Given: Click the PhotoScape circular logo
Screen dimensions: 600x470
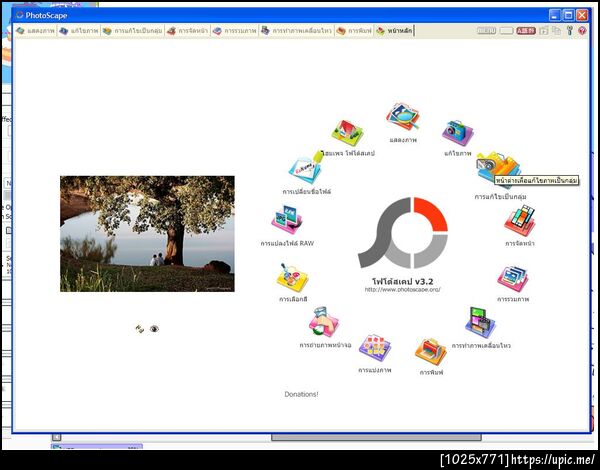Looking at the screenshot, I should click(403, 233).
